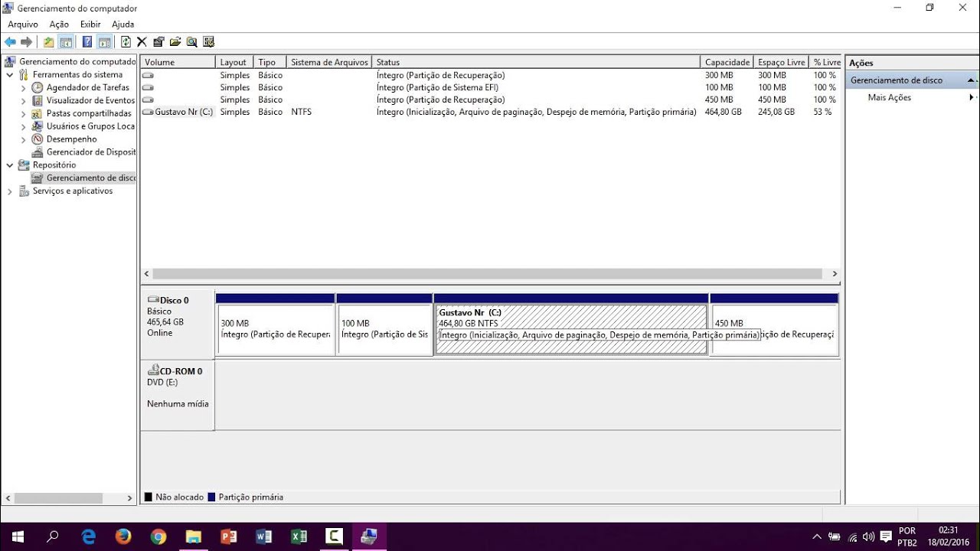Click the Forward arrow toolbar icon

(27, 42)
